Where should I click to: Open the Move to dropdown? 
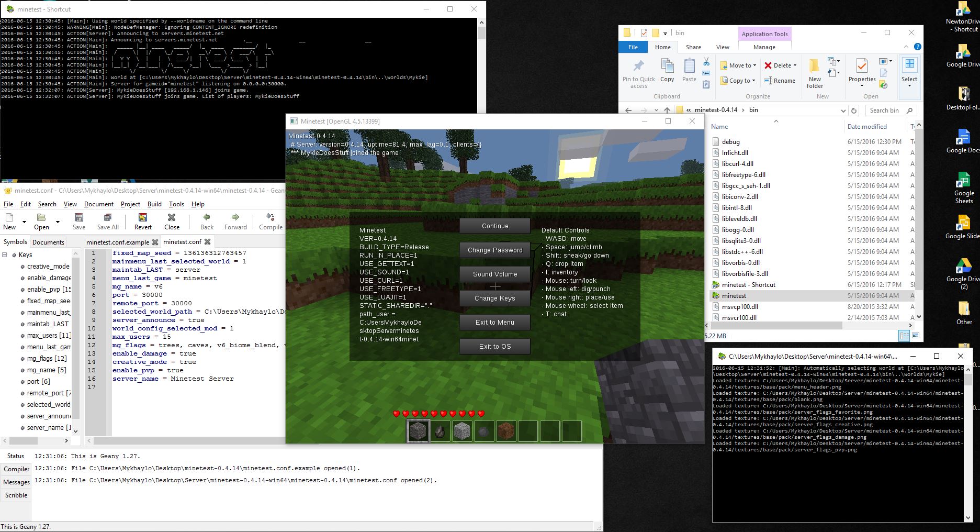pos(739,65)
